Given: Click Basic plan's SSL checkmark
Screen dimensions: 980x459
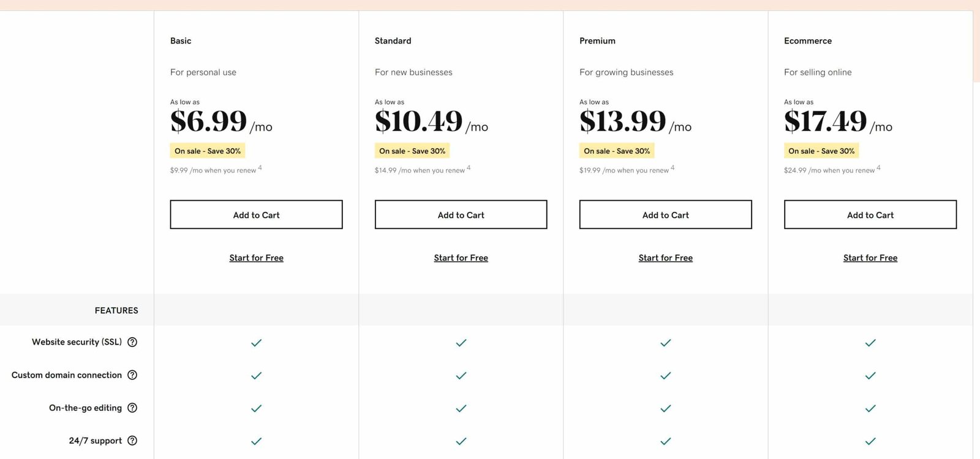Looking at the screenshot, I should [257, 343].
